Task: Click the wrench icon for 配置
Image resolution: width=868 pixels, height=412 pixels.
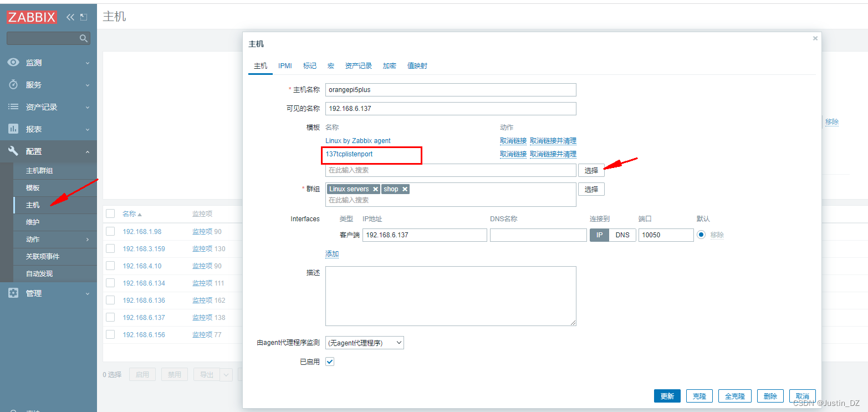Action: coord(13,151)
